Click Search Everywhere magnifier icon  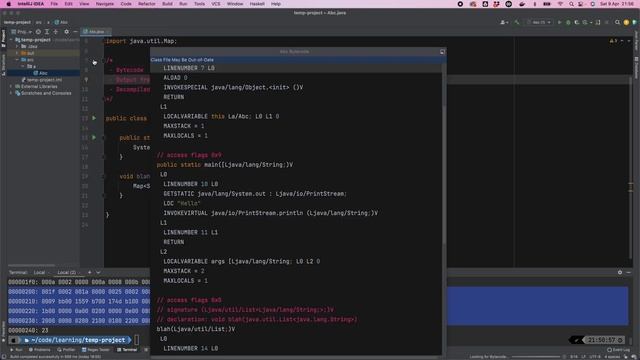coord(618,22)
